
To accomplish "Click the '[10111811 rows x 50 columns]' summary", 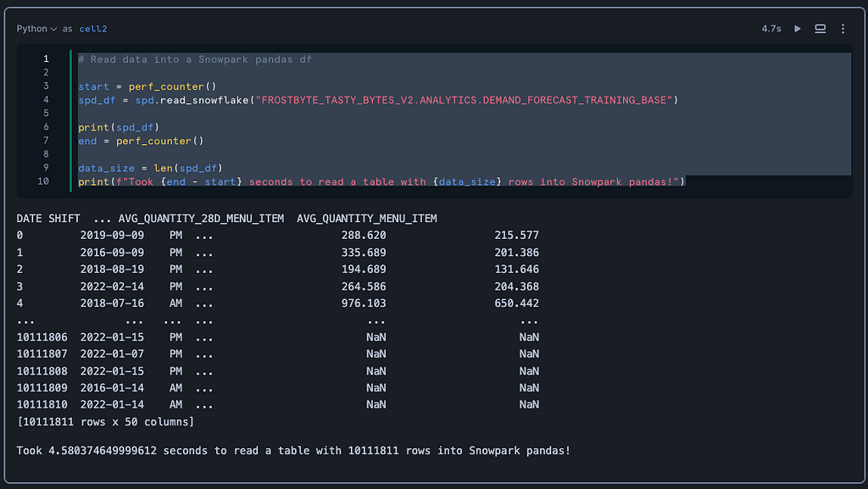I will pos(105,422).
